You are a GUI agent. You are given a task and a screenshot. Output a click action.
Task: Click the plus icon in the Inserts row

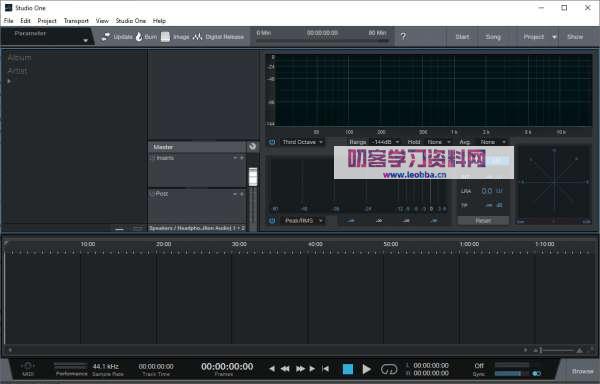click(x=242, y=158)
